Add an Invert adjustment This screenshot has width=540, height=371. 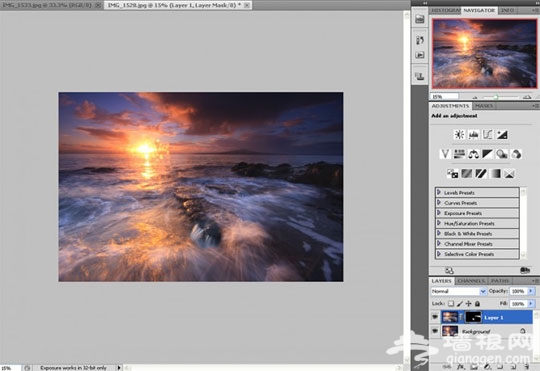coord(453,173)
